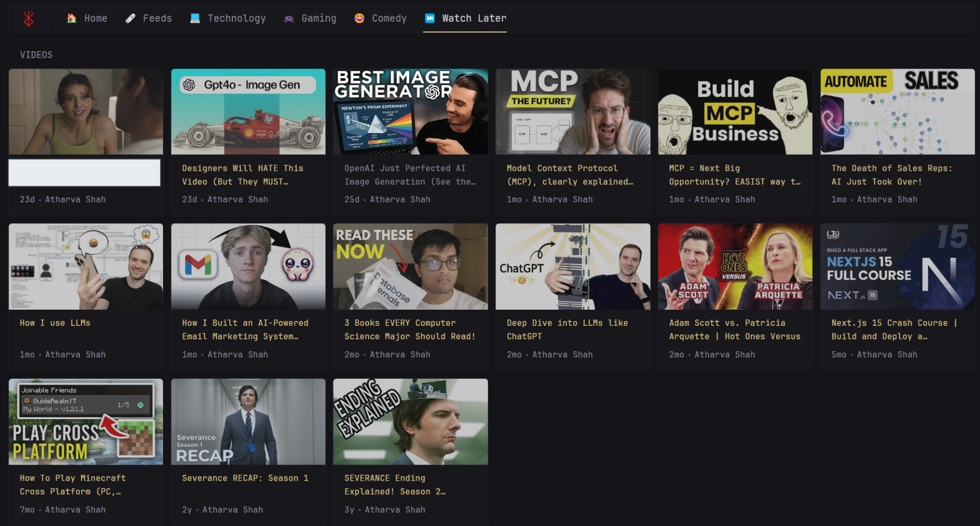This screenshot has width=980, height=526.
Task: Click '7mo · Atharva Shah' under the Minecraft video
Action: (x=63, y=509)
